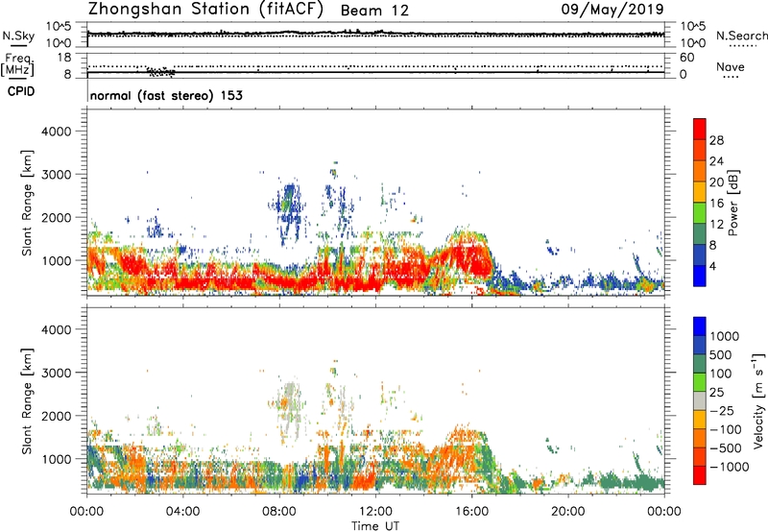Click the 28 tick label on Power colorbar
Image resolution: width=768 pixels, height=532 pixels.
coord(716,140)
